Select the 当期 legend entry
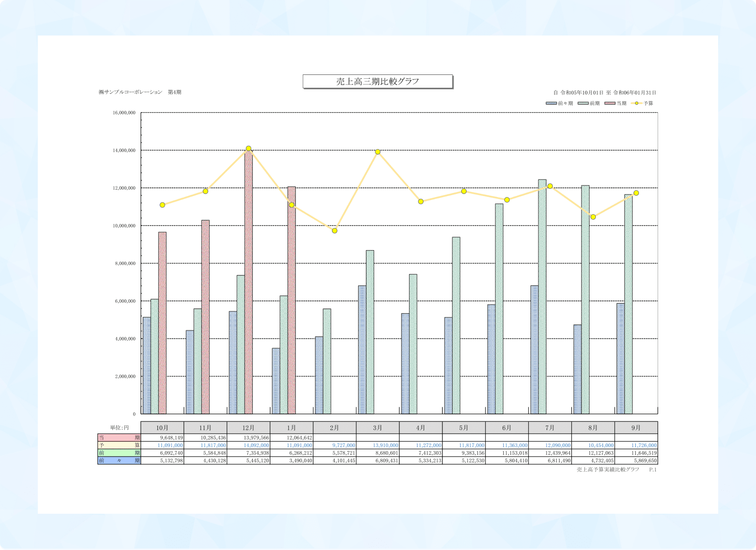 (x=615, y=103)
